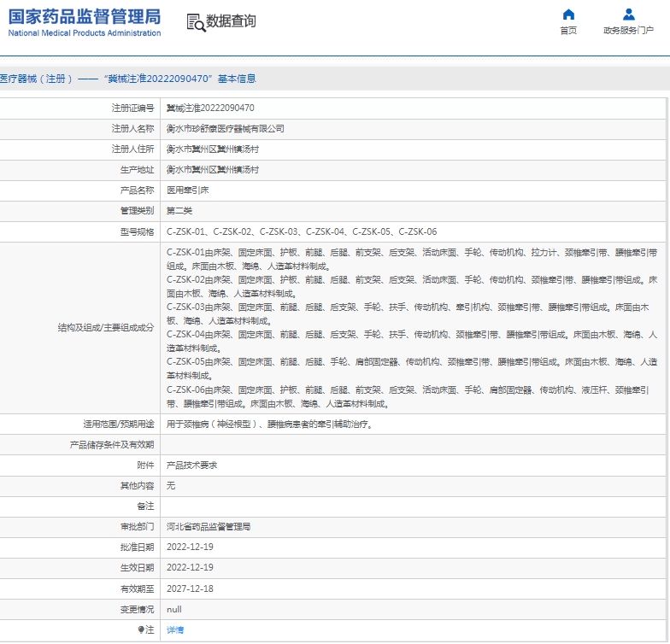This screenshot has width=670, height=644.
Task: Click the 首页 label
Action: point(568,31)
